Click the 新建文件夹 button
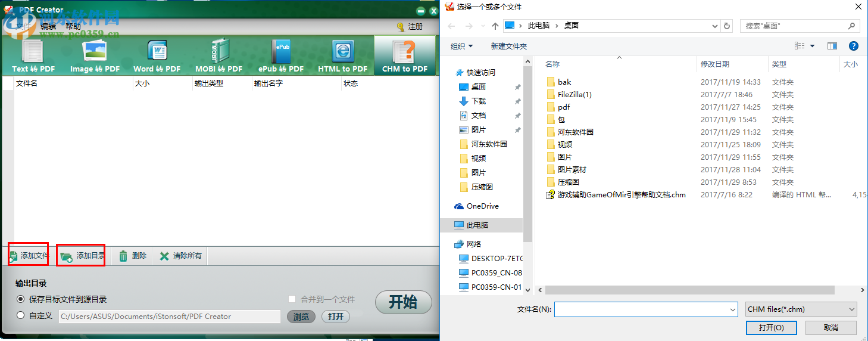 tap(509, 46)
